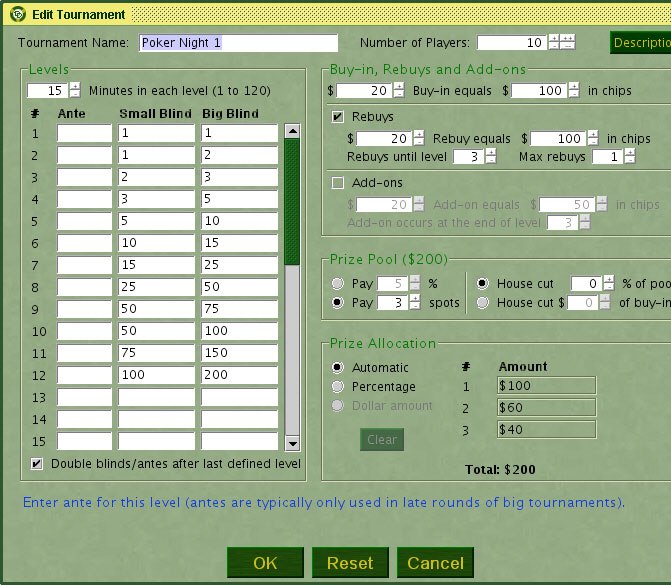
Task: Disable the Rebuys checkbox
Action: (x=338, y=117)
